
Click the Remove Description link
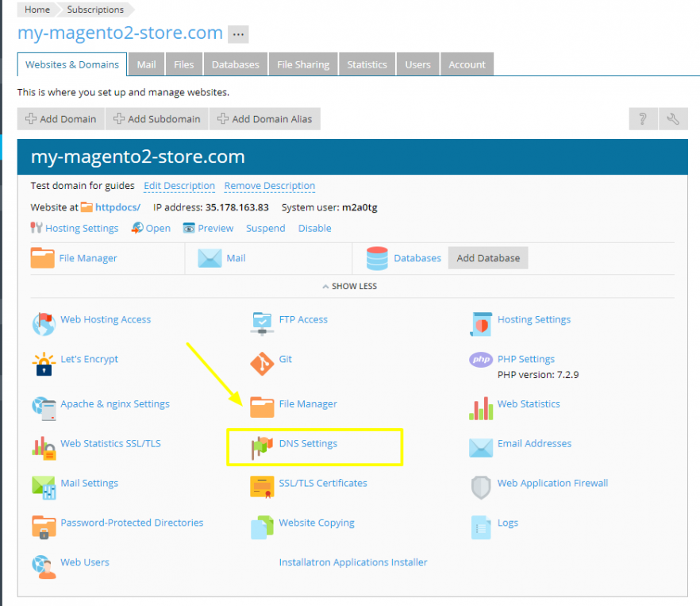coord(270,186)
